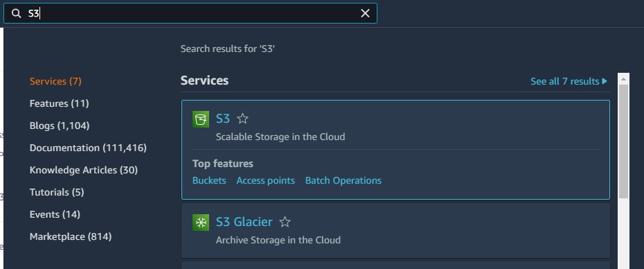The height and width of the screenshot is (269, 644).
Task: Open the S3 Glacier service link
Action: click(244, 222)
